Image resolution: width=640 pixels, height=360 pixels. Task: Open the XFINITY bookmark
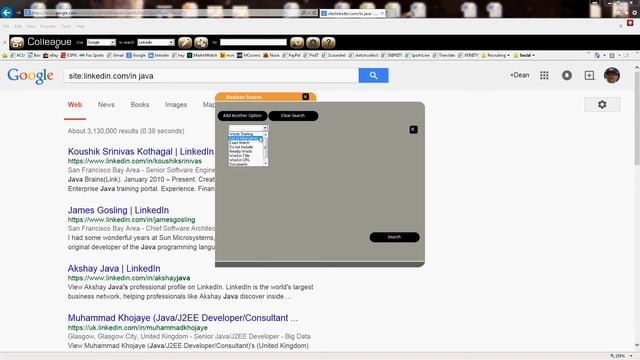pos(468,55)
